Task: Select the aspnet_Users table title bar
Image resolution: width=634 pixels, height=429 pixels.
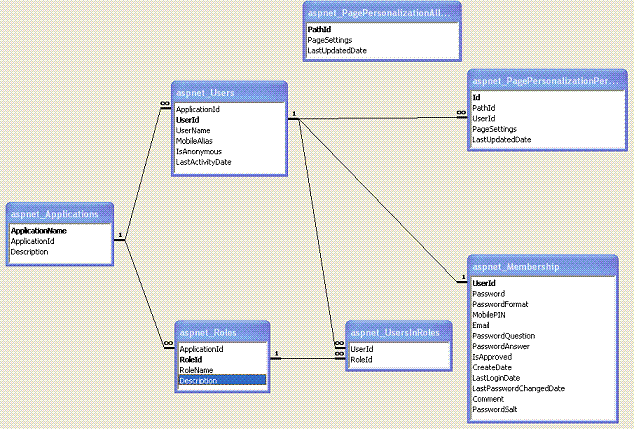Action: [229, 92]
